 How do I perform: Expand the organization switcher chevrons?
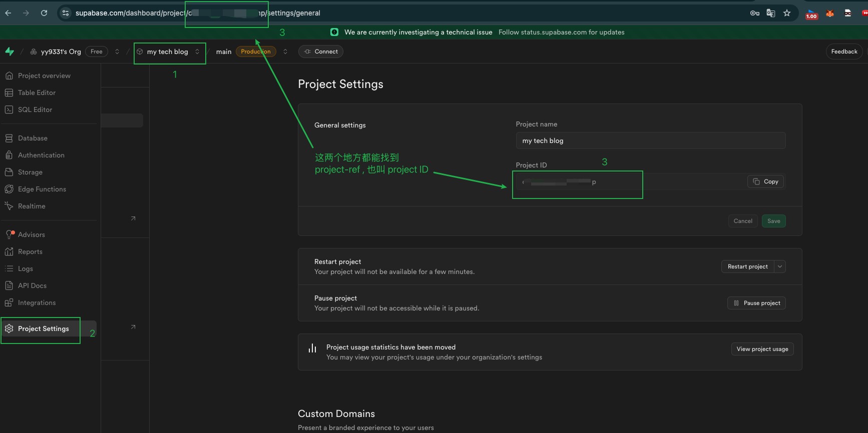[x=117, y=51]
